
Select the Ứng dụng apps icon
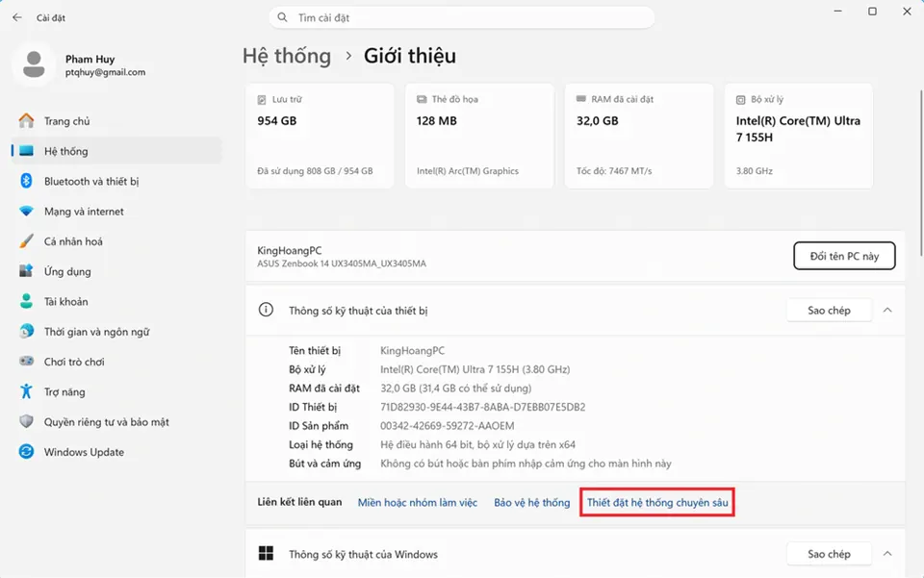[x=26, y=271]
